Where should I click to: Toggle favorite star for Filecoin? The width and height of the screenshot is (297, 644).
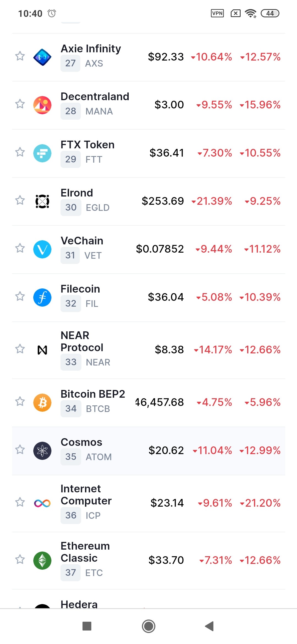click(20, 296)
